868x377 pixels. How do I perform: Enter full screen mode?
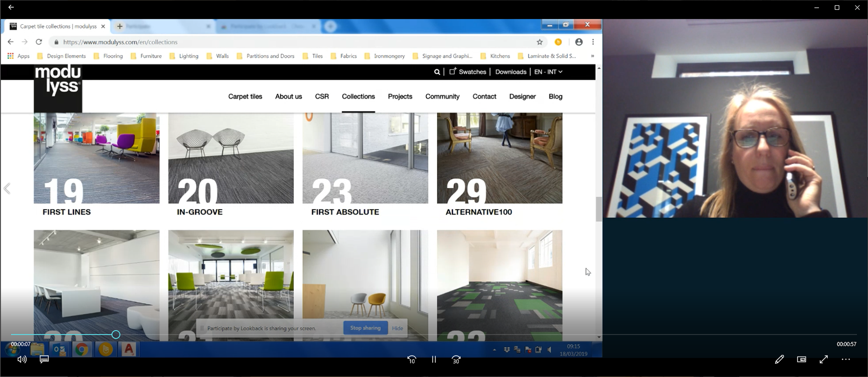tap(824, 359)
